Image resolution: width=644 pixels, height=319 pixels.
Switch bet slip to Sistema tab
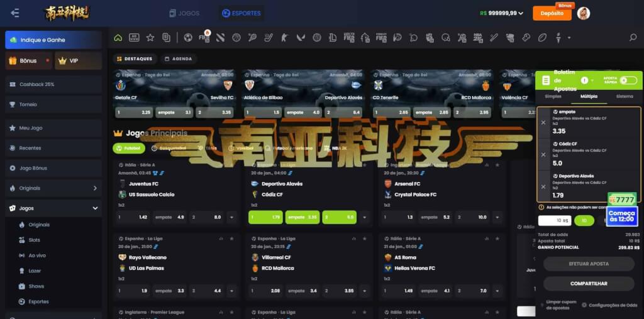(x=625, y=96)
